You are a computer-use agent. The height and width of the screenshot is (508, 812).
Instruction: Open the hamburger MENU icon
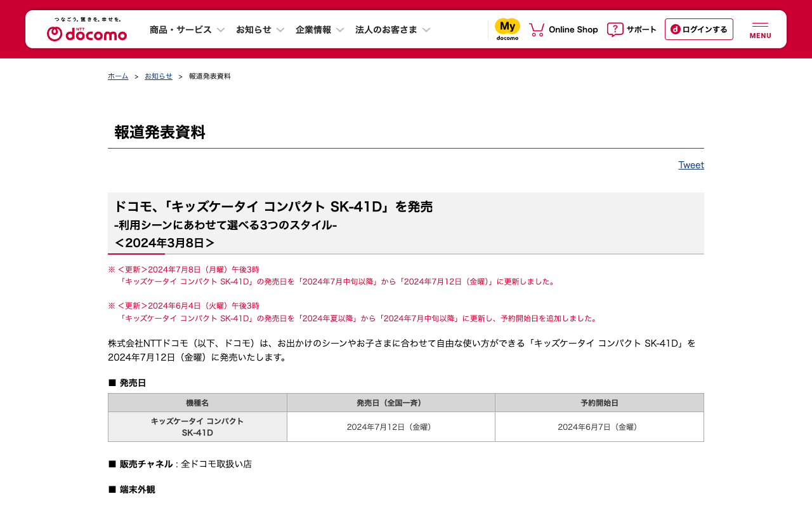pos(760,30)
